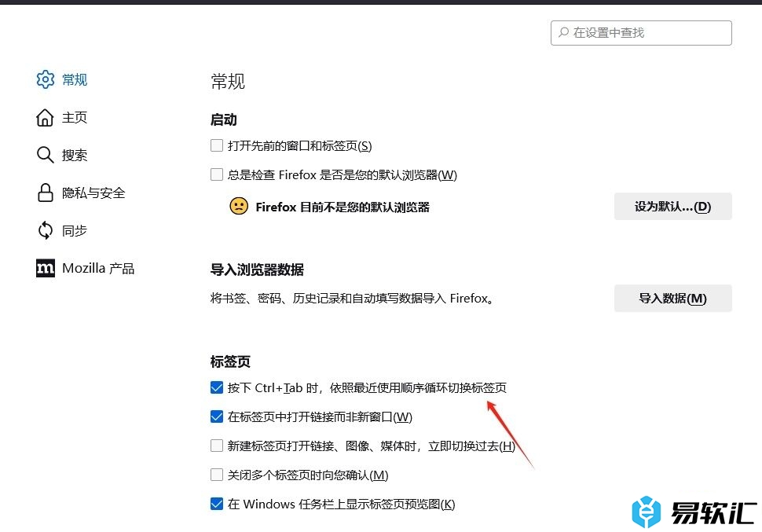This screenshot has height=532, width=762.
Task: Click the sync arrows icon for 同步
Action: [x=46, y=230]
